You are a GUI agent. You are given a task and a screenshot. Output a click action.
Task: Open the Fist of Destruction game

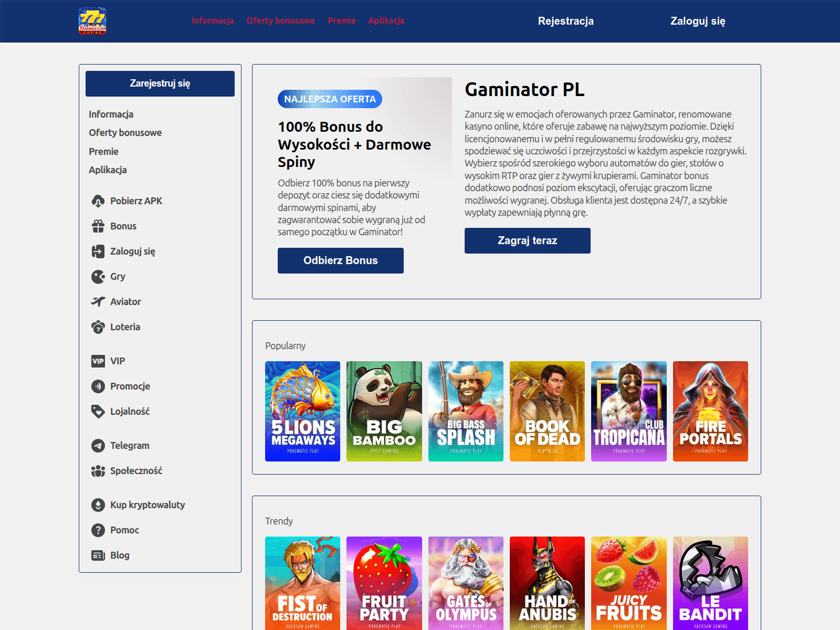click(x=302, y=583)
